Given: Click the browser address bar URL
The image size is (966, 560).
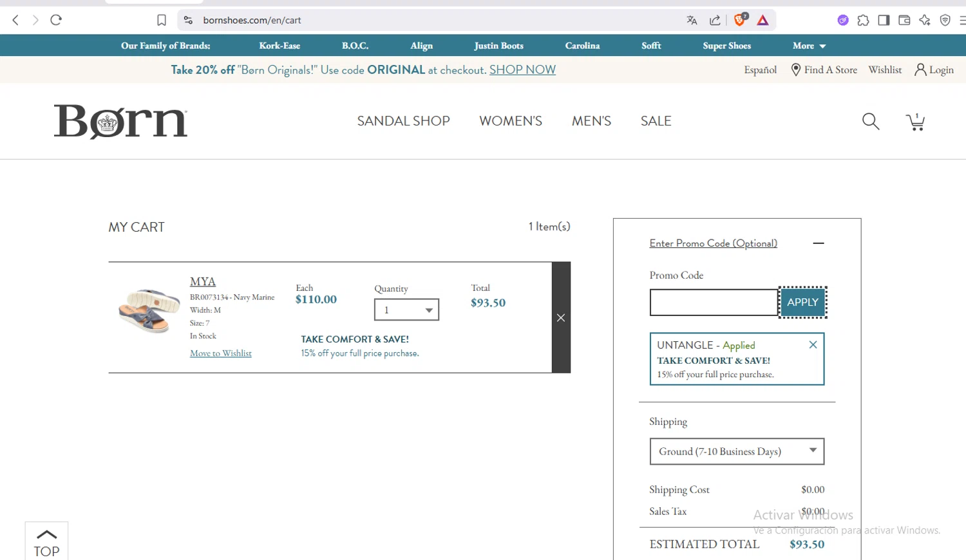Looking at the screenshot, I should point(252,20).
